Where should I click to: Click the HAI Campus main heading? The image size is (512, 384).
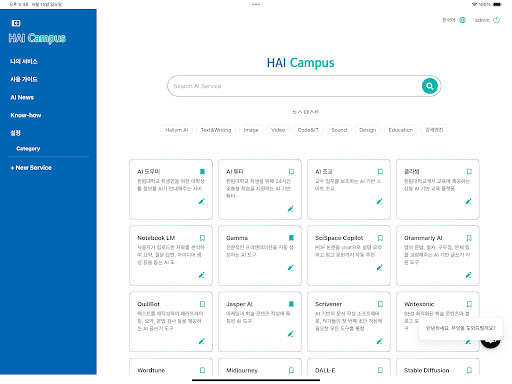click(x=300, y=63)
